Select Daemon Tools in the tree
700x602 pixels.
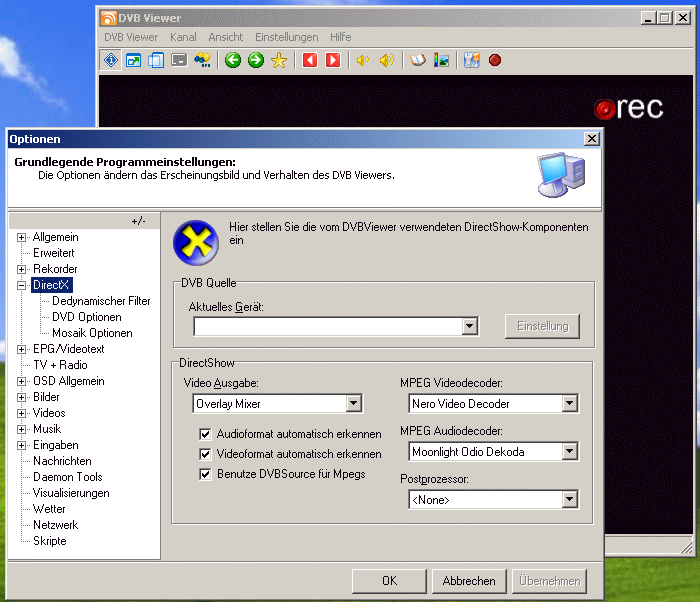(67, 477)
